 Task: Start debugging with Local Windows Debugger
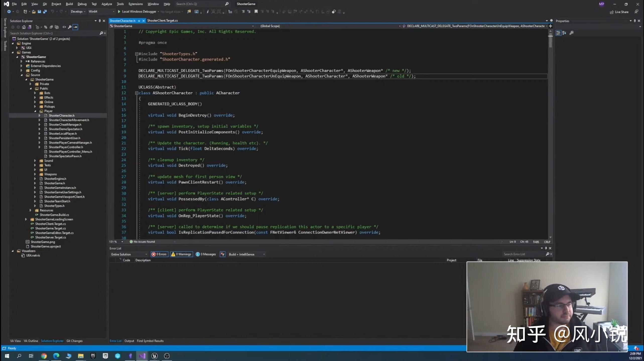pos(138,12)
